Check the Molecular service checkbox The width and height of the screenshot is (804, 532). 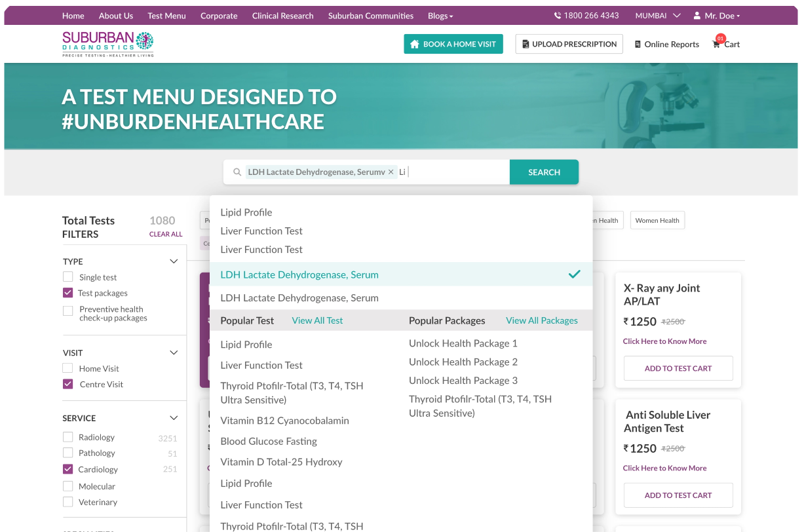point(68,486)
